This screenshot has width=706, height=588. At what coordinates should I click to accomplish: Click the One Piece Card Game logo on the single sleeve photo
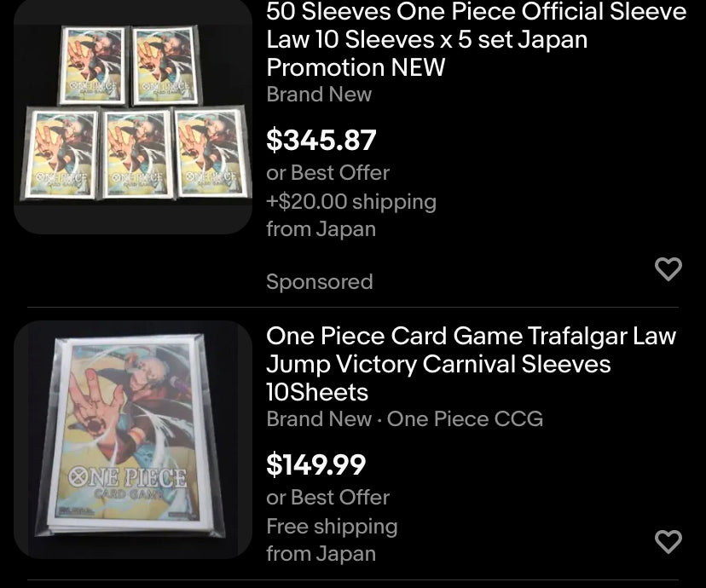tap(126, 481)
